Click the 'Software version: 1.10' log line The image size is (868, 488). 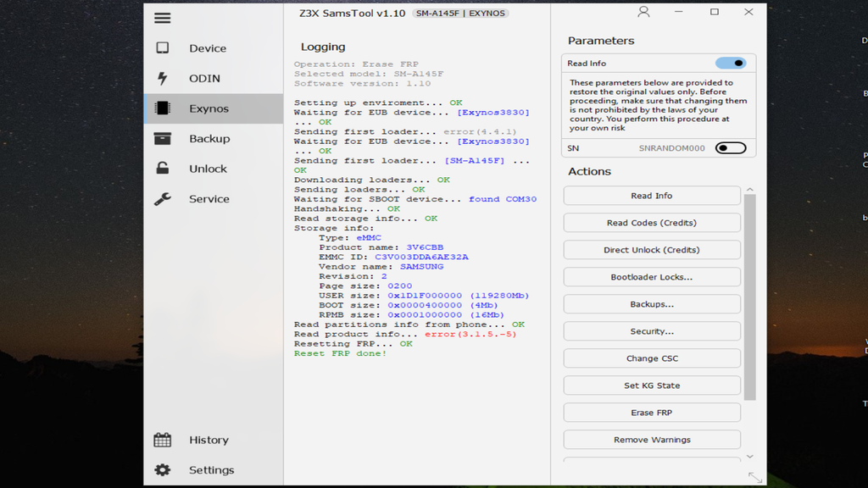tap(362, 84)
